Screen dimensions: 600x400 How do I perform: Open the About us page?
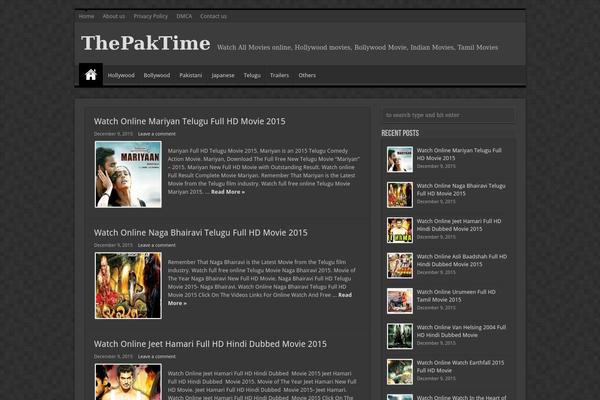tap(114, 16)
